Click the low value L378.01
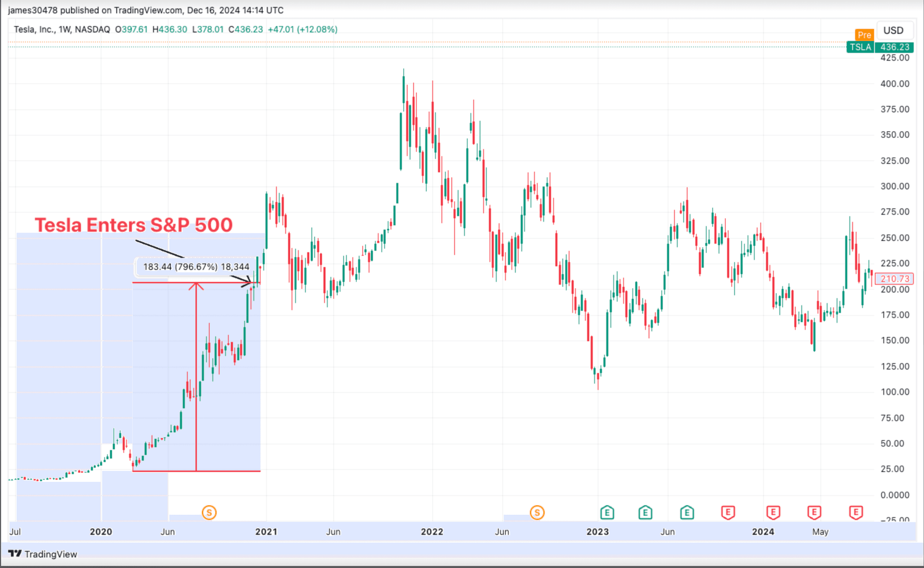Viewport: 924px width, 568px height. point(208,29)
